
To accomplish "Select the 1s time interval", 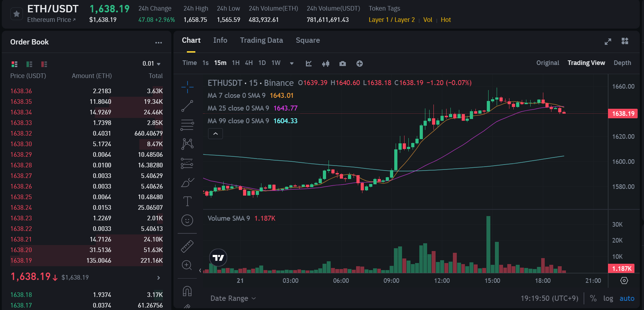I will point(206,63).
